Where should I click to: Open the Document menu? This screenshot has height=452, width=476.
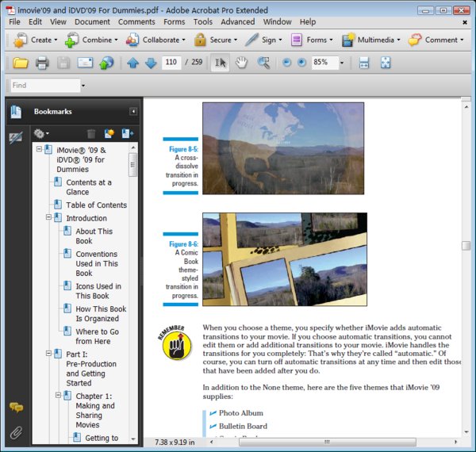click(x=92, y=22)
